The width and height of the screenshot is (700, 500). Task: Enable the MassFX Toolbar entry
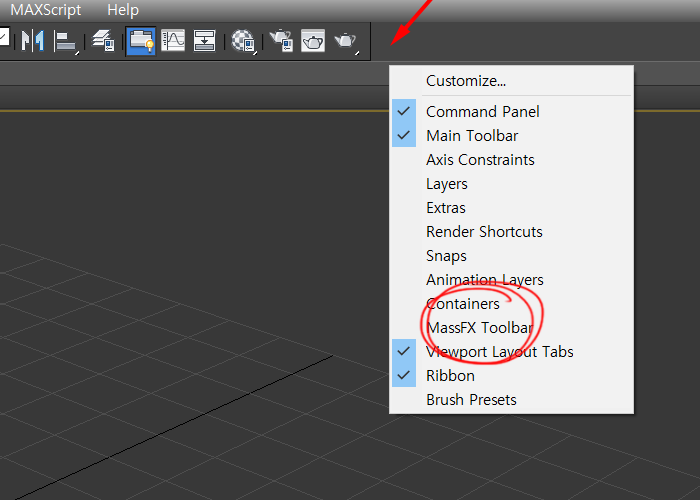(x=512, y=328)
